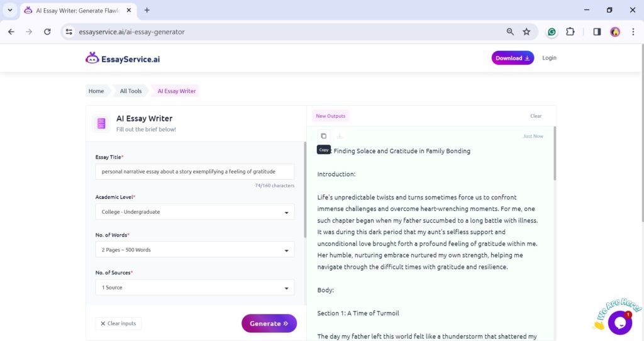Screen dimensions: 644x341
Task: Bookmark this page with the star
Action: [526, 31]
